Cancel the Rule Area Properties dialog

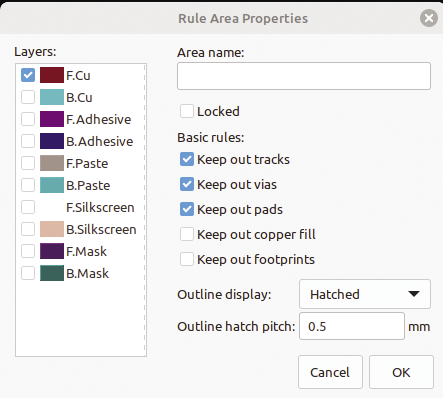coord(330,372)
